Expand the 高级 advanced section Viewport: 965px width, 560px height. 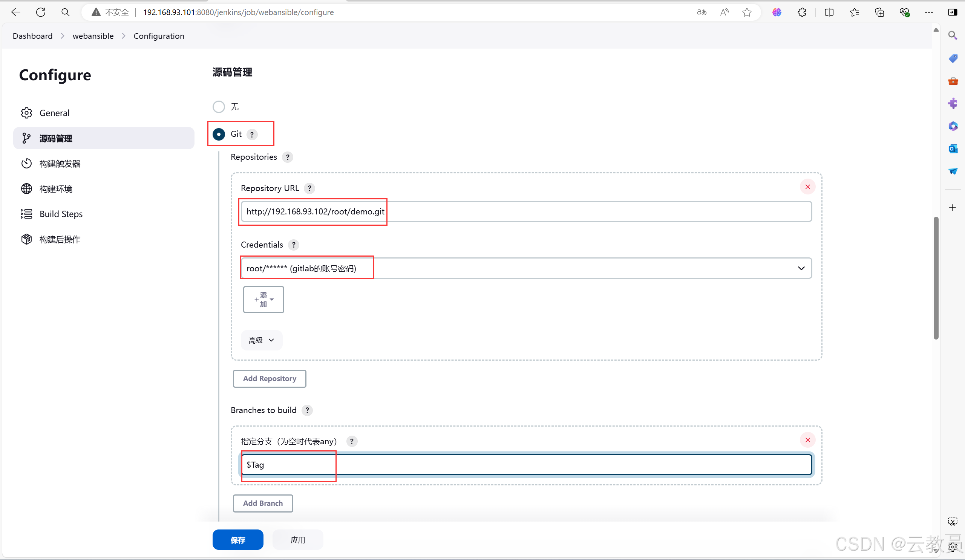click(262, 340)
